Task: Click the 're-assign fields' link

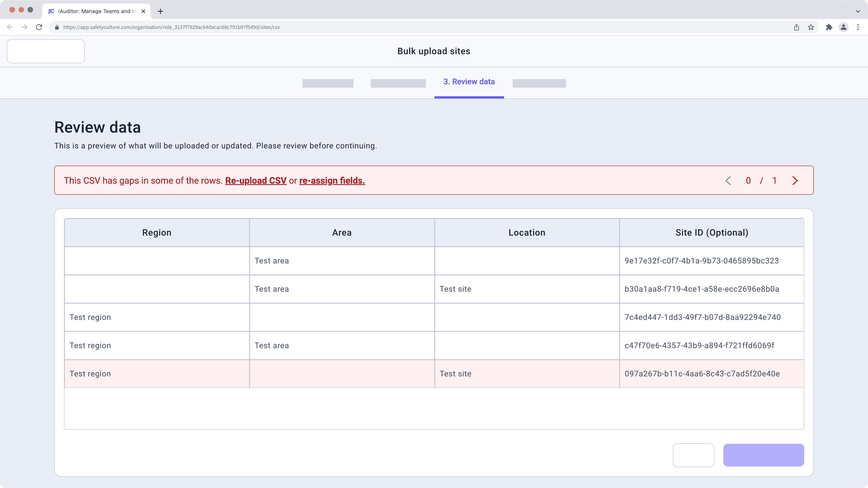Action: point(332,181)
